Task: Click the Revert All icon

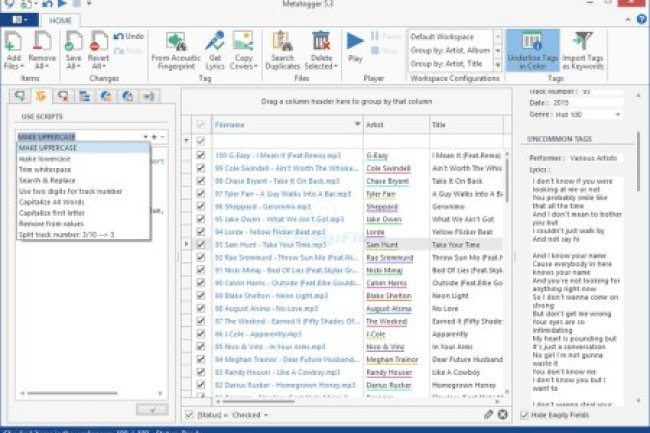Action: pyautogui.click(x=99, y=41)
